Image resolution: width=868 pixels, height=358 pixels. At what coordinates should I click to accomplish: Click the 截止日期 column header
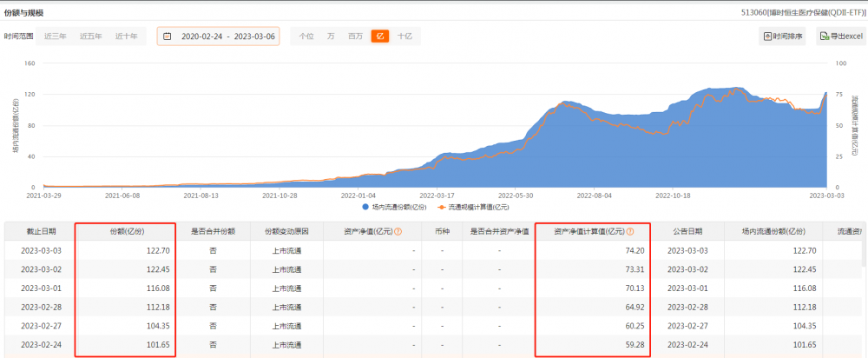point(40,232)
